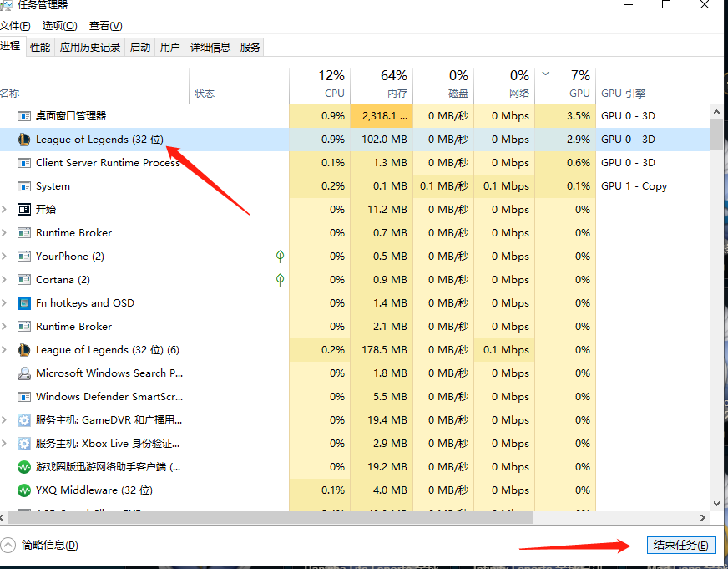Sort by the 网络 column header

(x=504, y=85)
